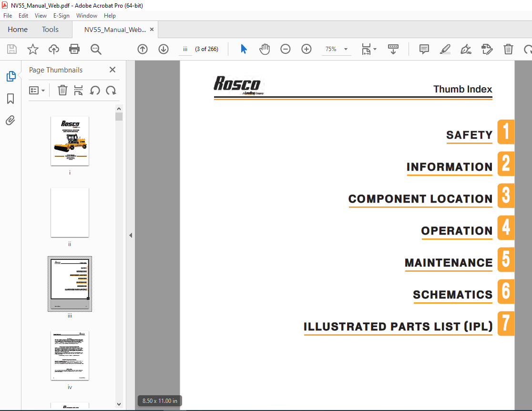Select blank page ii thumbnail
The width and height of the screenshot is (532, 411).
point(70,213)
